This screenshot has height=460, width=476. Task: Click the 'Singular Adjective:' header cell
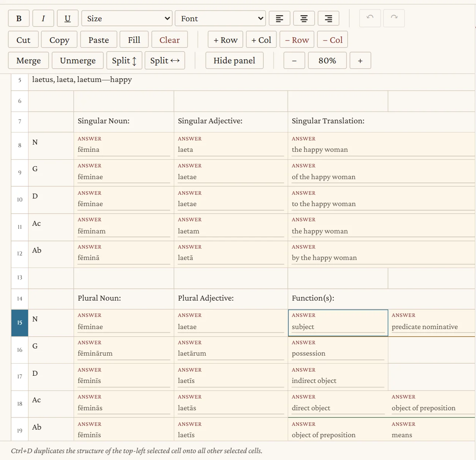(231, 121)
